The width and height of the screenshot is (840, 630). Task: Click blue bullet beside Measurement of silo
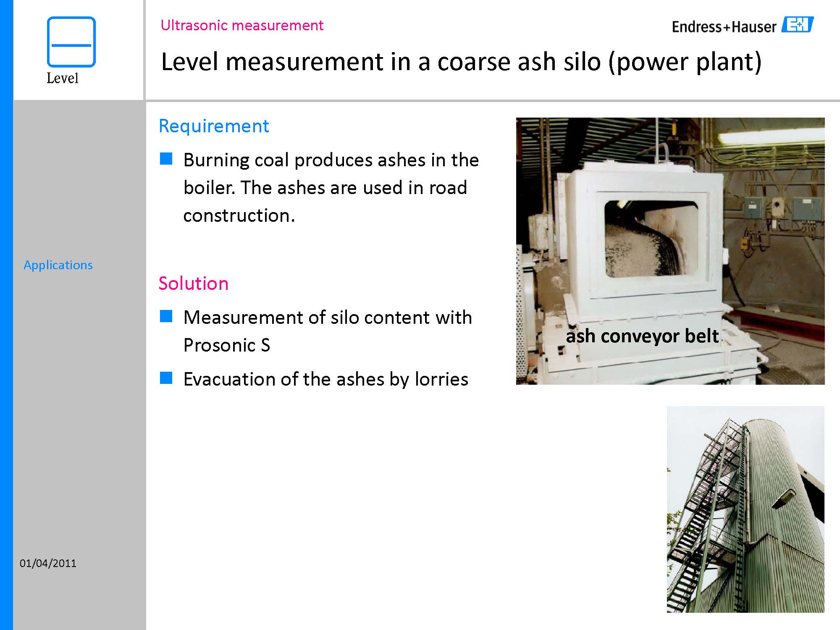pos(166,316)
